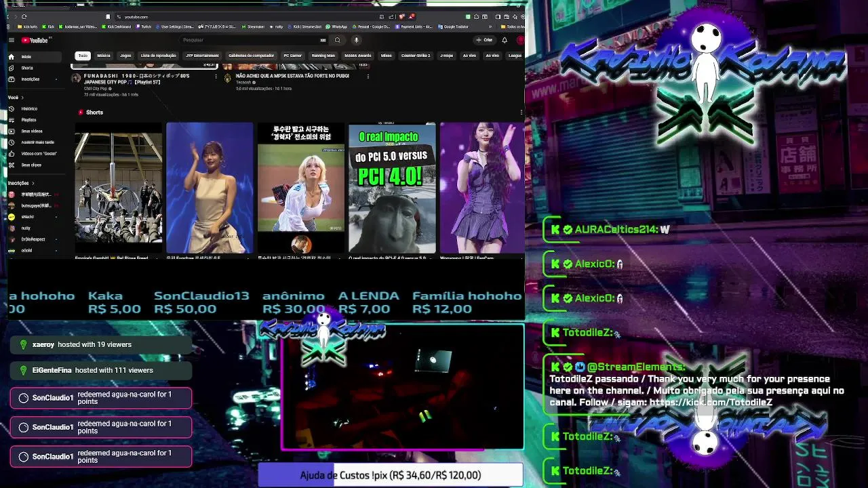Image resolution: width=868 pixels, height=488 pixels.
Task: Select the PC Gamer chip
Action: point(293,56)
